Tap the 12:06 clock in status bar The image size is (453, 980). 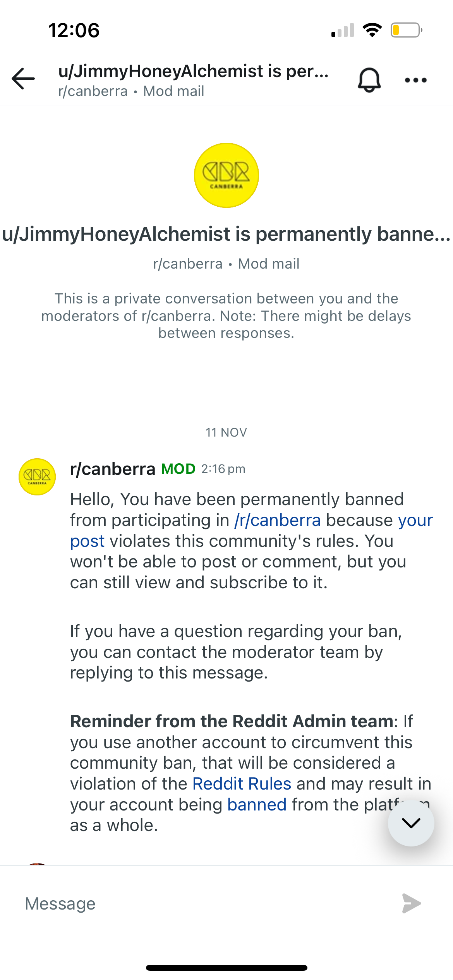coord(74,30)
